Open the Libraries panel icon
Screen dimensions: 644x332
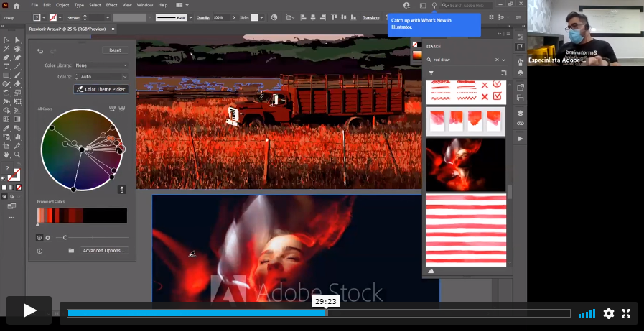pyautogui.click(x=521, y=47)
